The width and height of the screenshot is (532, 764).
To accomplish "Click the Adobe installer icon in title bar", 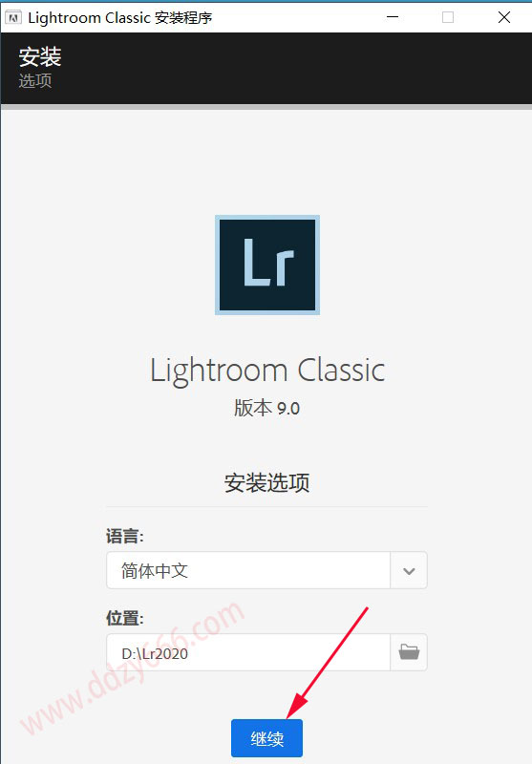I will tap(13, 18).
